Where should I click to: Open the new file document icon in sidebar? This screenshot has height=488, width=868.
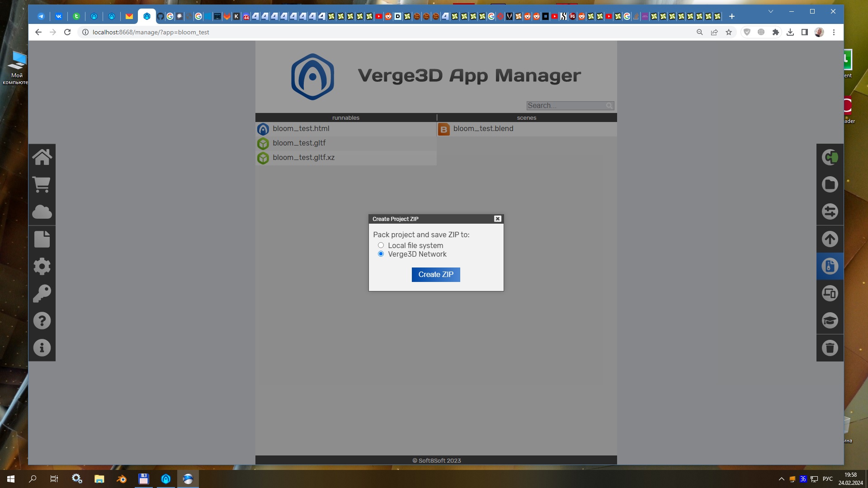pyautogui.click(x=42, y=239)
